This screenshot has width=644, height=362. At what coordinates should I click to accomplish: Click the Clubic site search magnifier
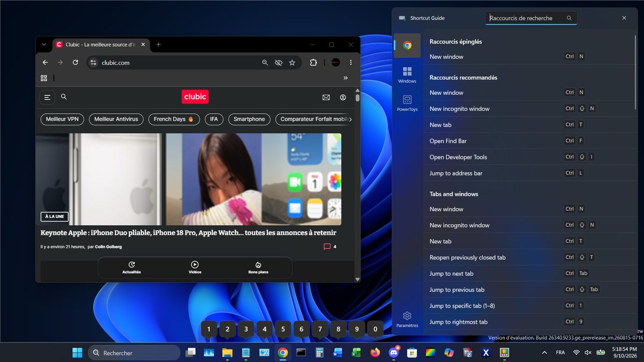tap(64, 97)
